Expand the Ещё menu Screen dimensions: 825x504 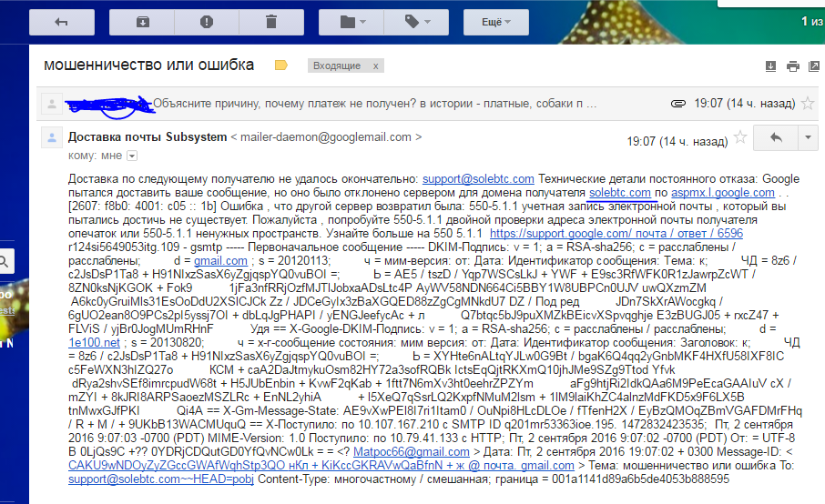point(497,20)
